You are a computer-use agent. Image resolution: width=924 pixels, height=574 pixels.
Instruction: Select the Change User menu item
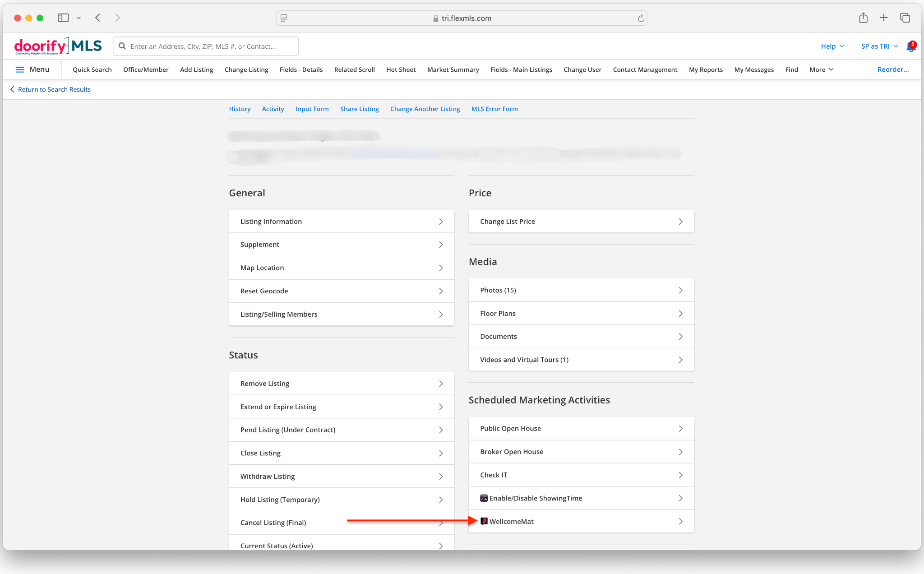[x=582, y=69]
